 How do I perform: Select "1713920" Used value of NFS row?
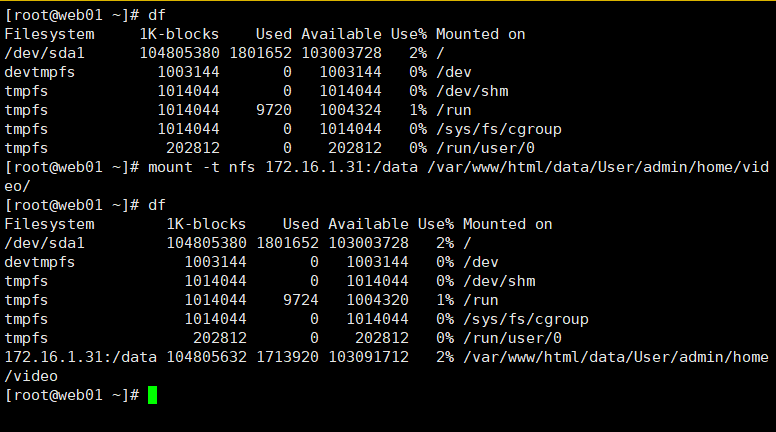point(288,357)
